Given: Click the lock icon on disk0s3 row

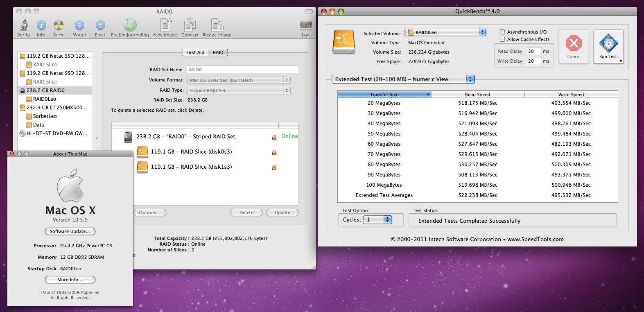Looking at the screenshot, I should coord(274,152).
